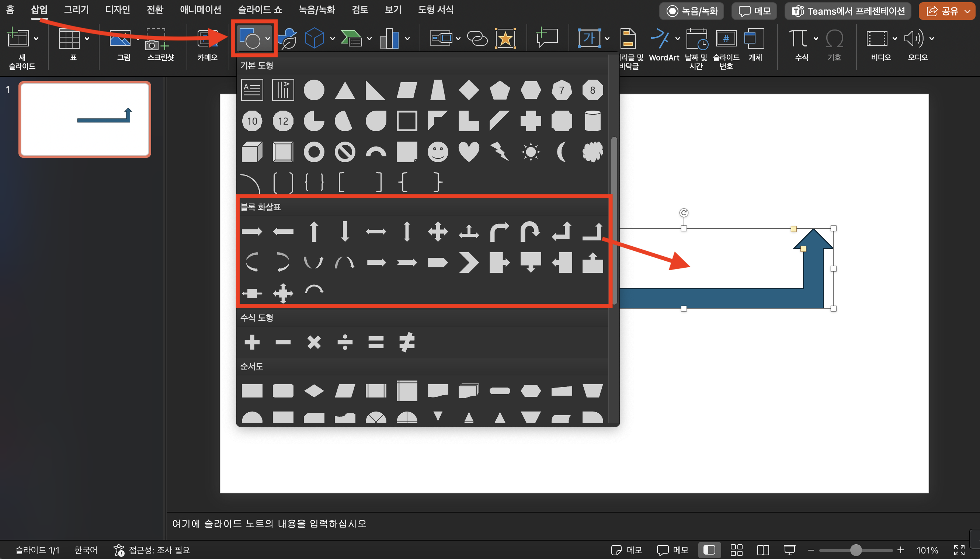The image size is (980, 559).
Task: Select the pentagon arrow shape
Action: 438,263
